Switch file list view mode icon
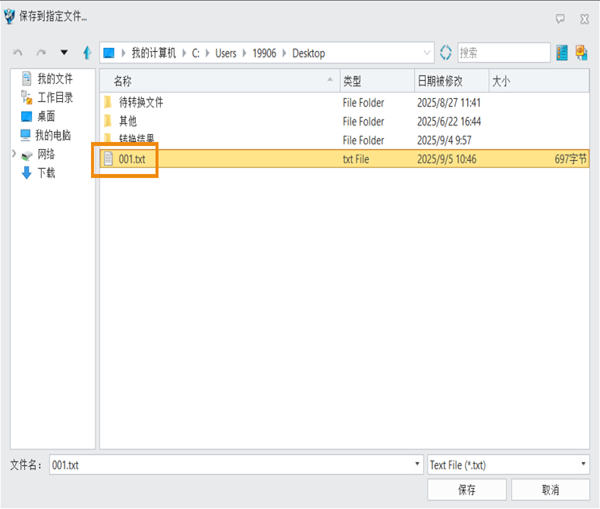 coord(562,52)
